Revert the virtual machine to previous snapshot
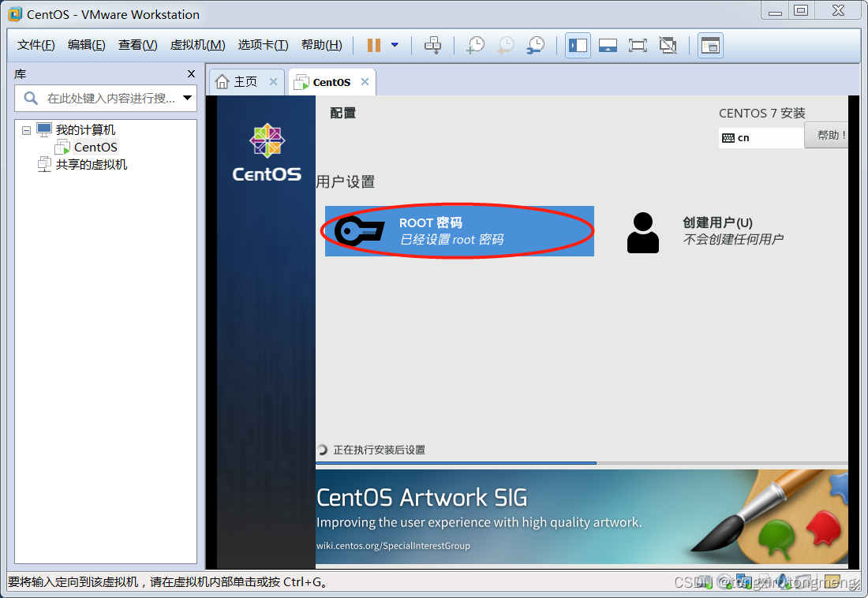The width and height of the screenshot is (868, 598). click(x=505, y=46)
